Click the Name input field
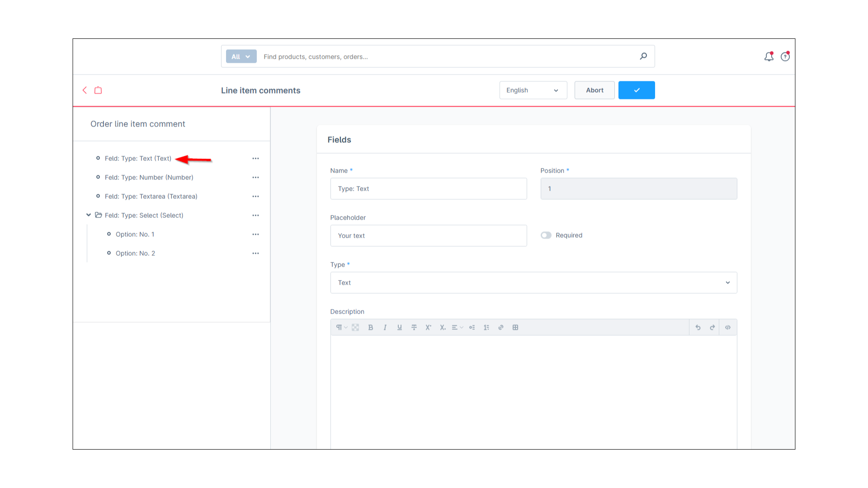 point(428,188)
